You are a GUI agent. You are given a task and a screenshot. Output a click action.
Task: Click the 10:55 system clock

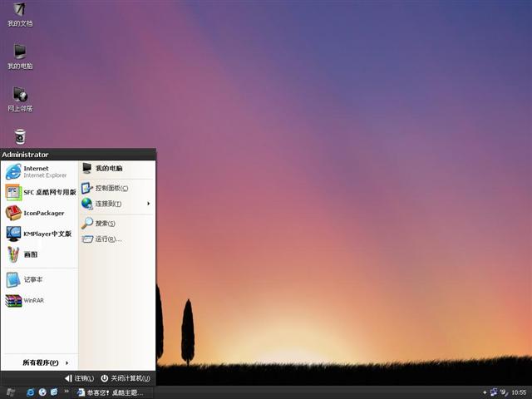click(519, 392)
